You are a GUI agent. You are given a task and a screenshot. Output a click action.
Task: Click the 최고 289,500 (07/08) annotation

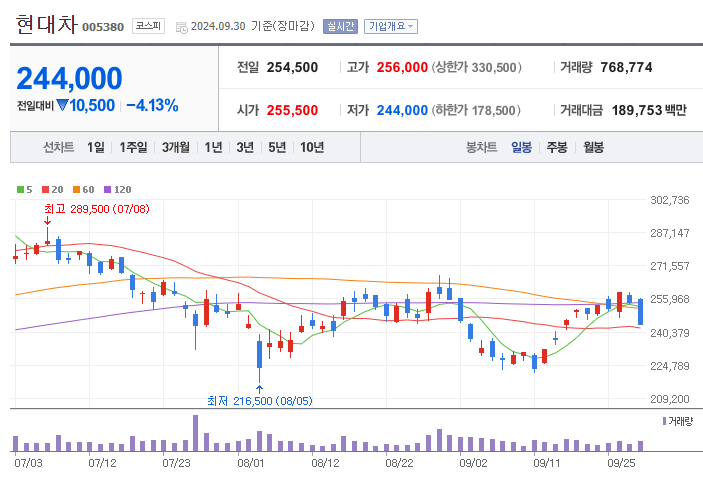tap(97, 209)
